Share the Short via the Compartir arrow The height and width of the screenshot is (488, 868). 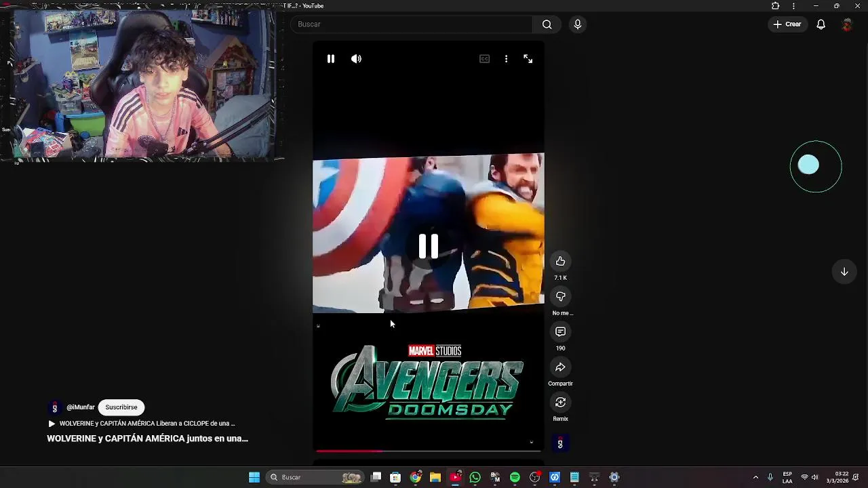pos(560,367)
